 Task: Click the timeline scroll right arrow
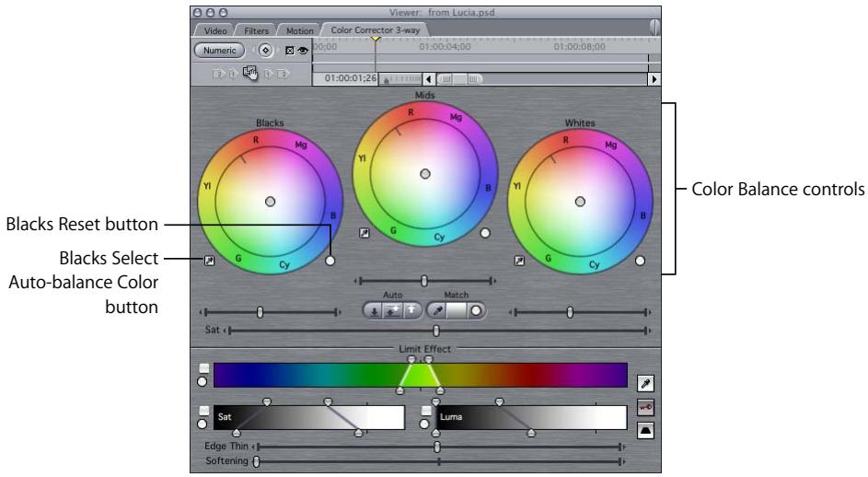pyautogui.click(x=654, y=79)
